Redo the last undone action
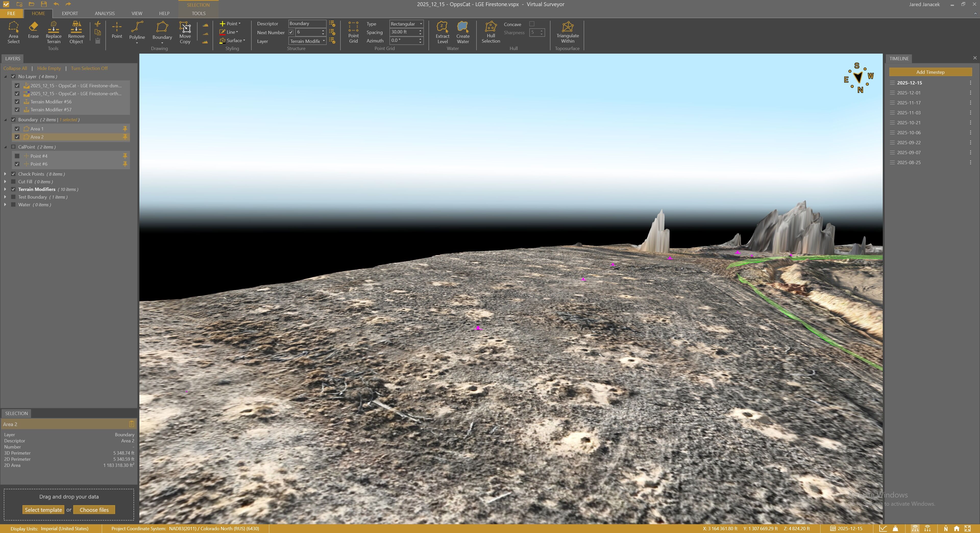The image size is (980, 533). (x=68, y=4)
